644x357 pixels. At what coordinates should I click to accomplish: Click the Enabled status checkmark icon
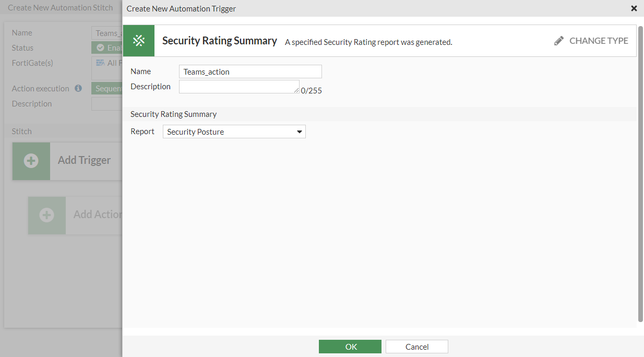click(x=100, y=47)
